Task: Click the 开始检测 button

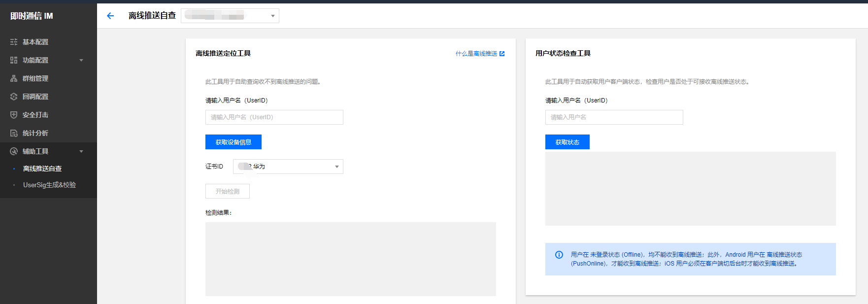Action: click(x=228, y=191)
